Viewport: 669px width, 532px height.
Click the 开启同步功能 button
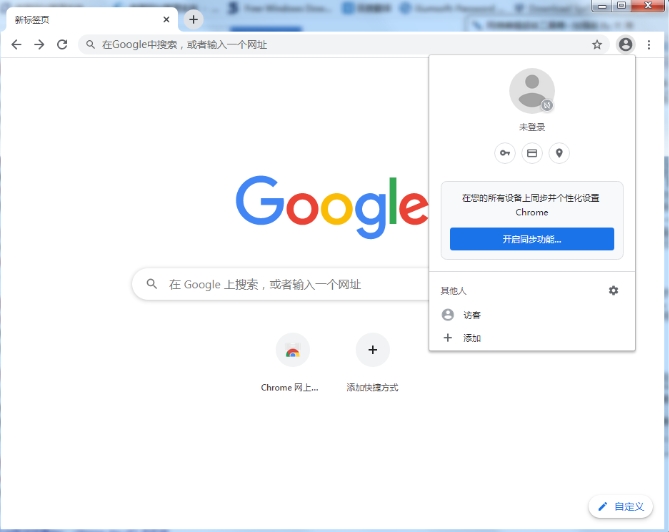[x=532, y=239]
